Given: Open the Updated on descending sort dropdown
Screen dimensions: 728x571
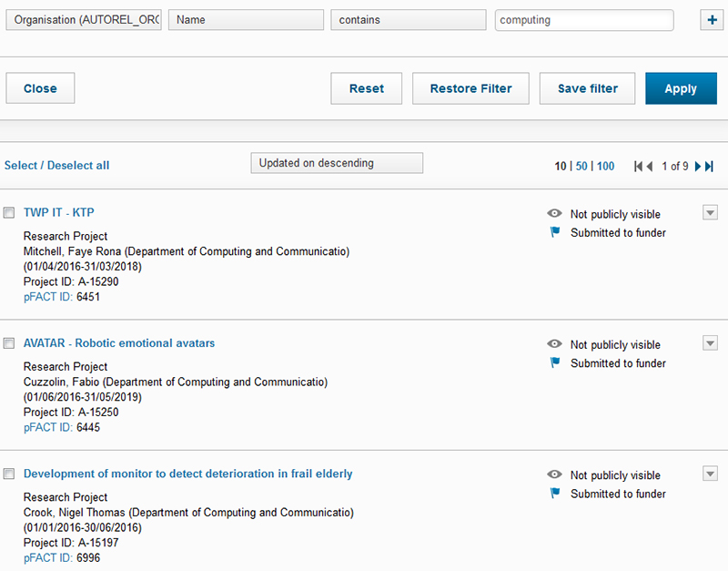Looking at the screenshot, I should tap(337, 163).
